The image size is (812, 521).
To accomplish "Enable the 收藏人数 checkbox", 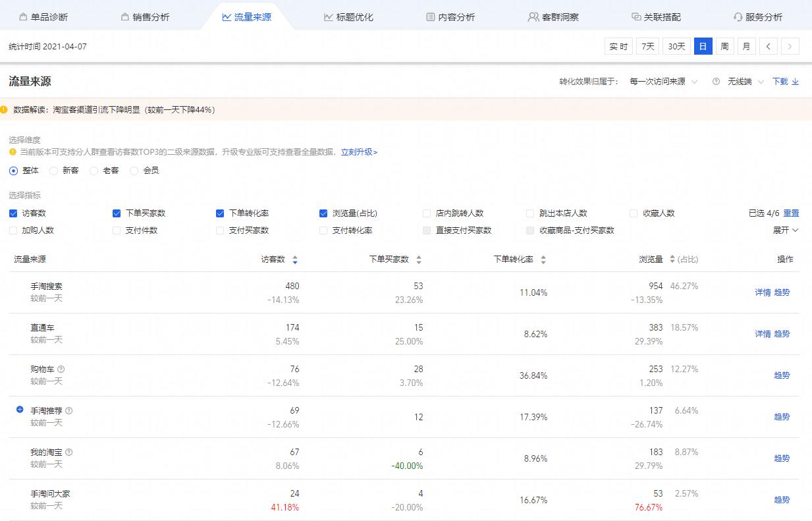I will 634,213.
